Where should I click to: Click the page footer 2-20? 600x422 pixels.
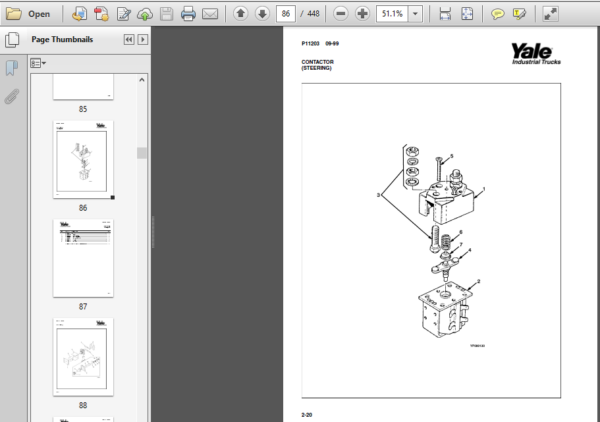pos(307,415)
